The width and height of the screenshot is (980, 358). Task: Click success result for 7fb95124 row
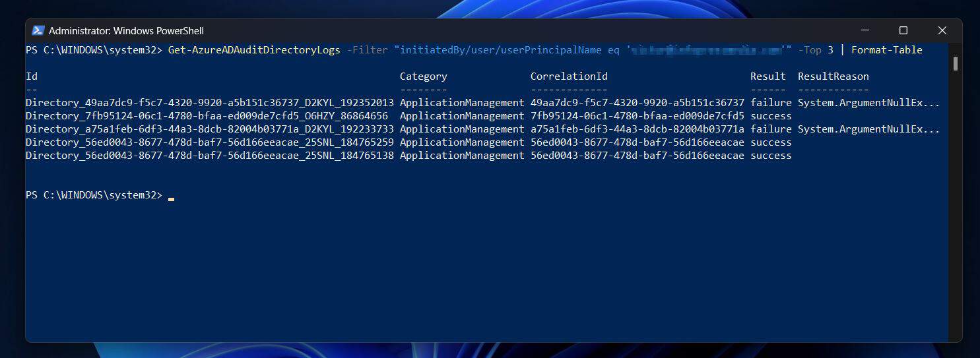click(771, 116)
